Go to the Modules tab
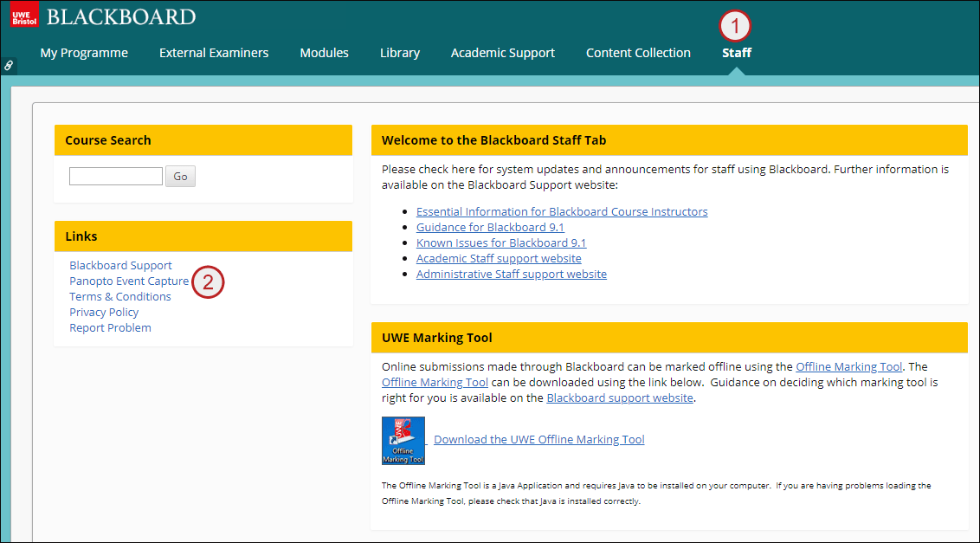The image size is (980, 543). tap(325, 53)
